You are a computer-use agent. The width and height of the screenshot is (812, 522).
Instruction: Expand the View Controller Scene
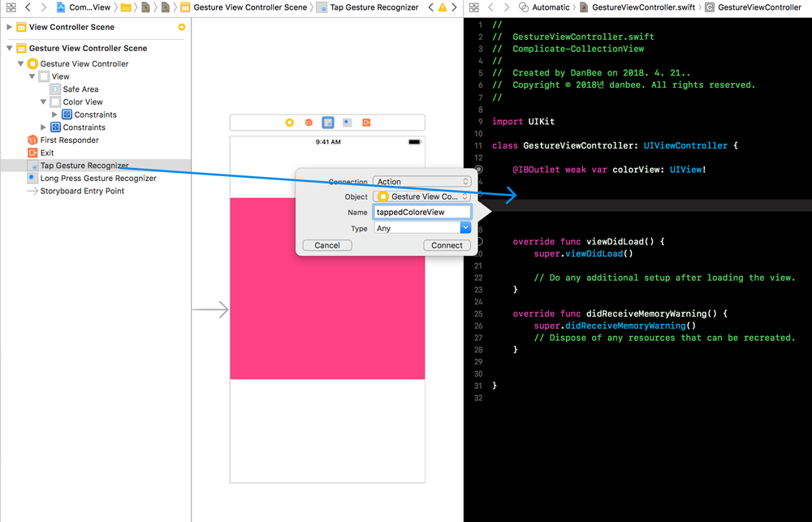[9, 27]
